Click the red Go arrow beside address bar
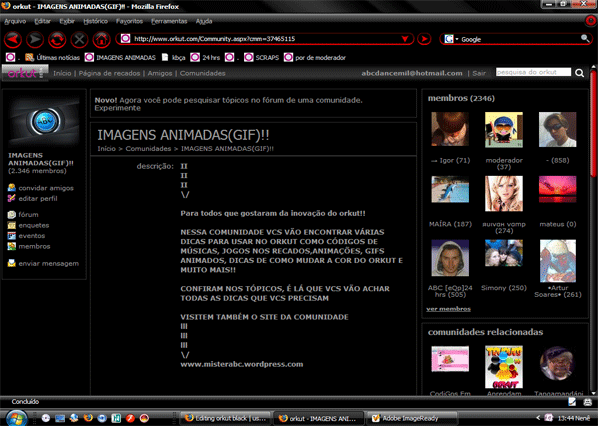 pos(424,39)
